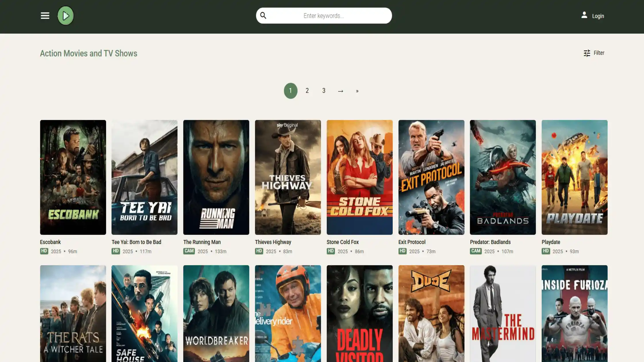Click the HD badge on Escobank

[44, 251]
